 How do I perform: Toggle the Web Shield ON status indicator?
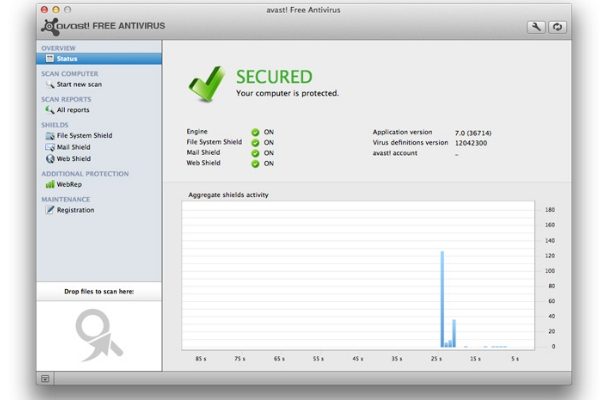255,163
